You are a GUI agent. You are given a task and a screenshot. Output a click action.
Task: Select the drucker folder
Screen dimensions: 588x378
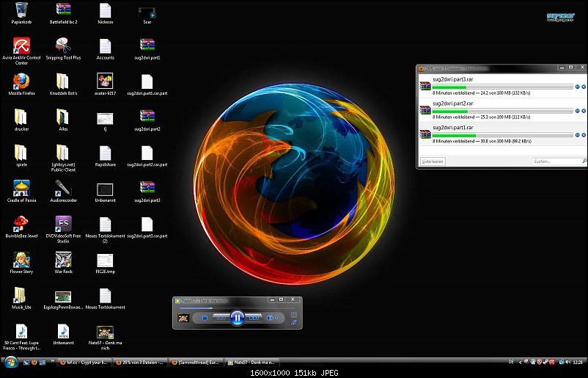click(x=21, y=120)
